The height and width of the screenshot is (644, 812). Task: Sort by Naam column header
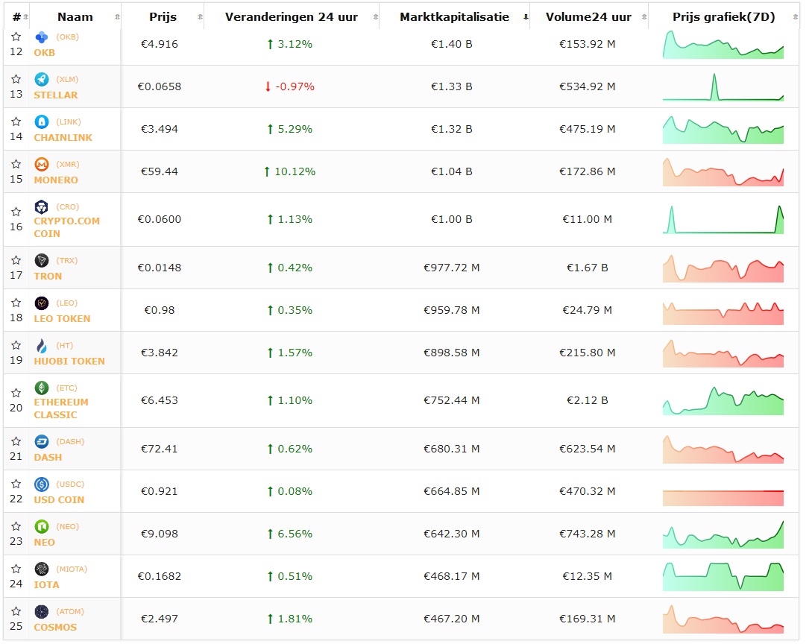click(75, 16)
